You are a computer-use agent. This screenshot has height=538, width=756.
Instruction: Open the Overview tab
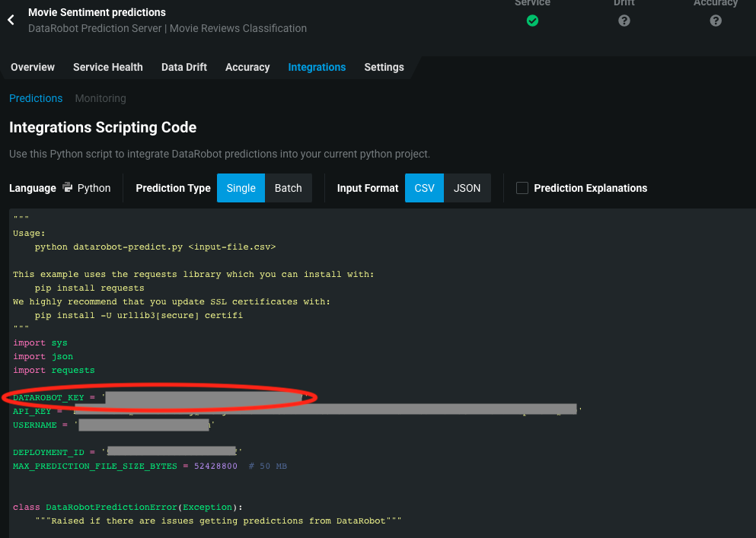point(33,67)
